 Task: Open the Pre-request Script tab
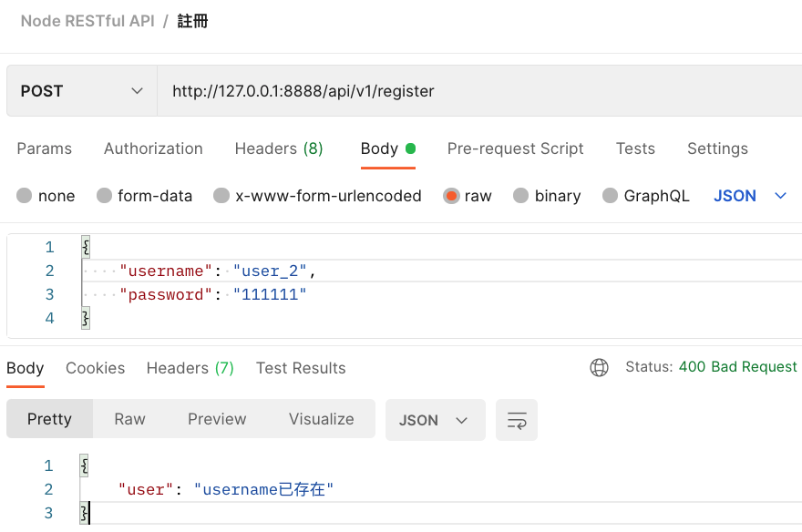(516, 148)
